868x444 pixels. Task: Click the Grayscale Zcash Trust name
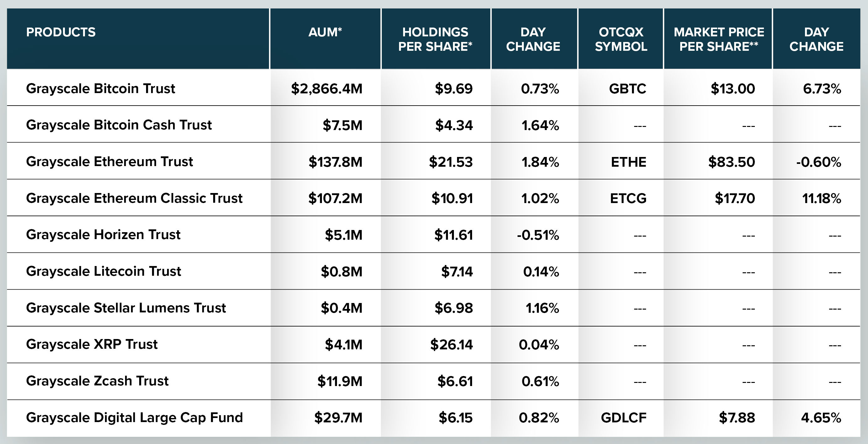(x=97, y=381)
